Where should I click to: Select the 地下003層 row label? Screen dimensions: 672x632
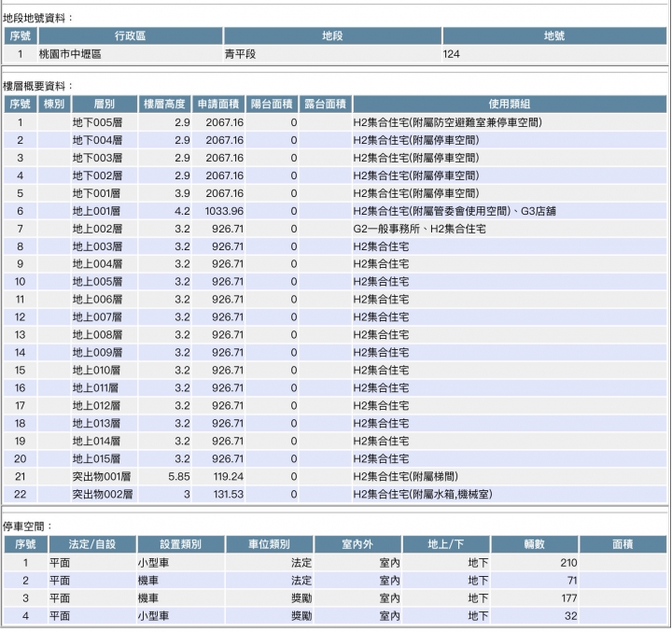click(97, 158)
